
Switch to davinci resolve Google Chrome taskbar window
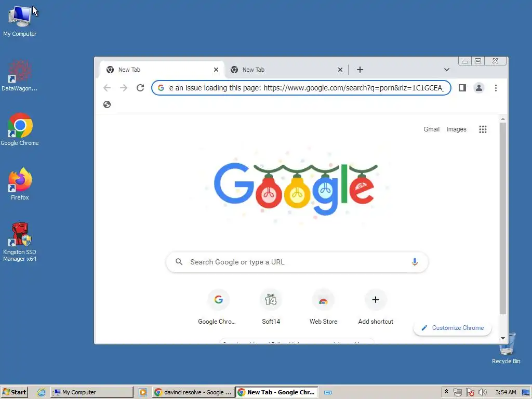[x=193, y=392]
